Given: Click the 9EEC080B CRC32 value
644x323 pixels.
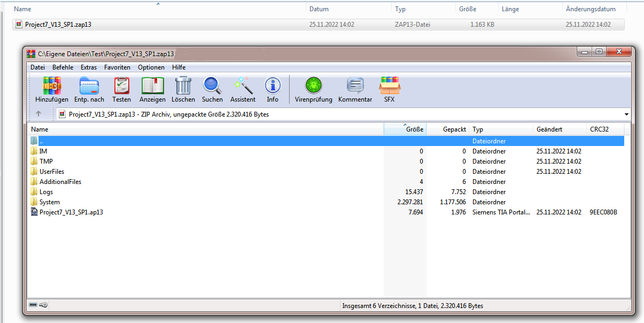Looking at the screenshot, I should point(603,212).
